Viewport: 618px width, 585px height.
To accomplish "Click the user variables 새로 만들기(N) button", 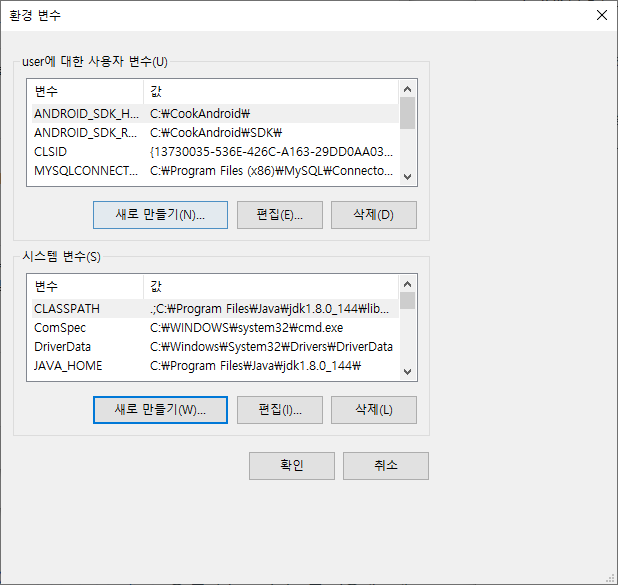I will pos(160,215).
